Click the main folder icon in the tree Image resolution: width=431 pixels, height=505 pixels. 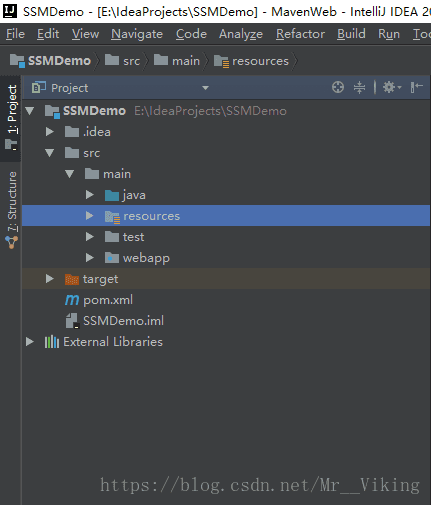pos(92,174)
